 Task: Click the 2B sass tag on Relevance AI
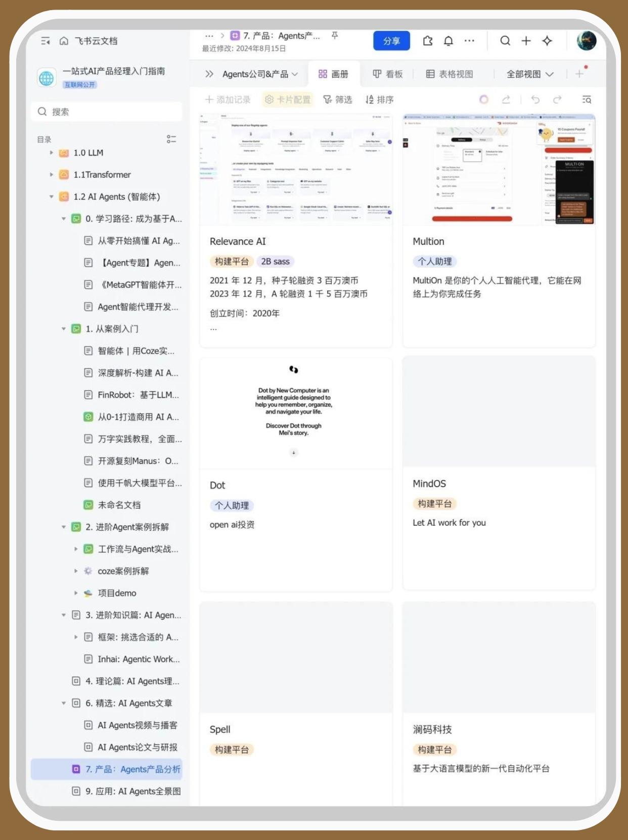(276, 262)
